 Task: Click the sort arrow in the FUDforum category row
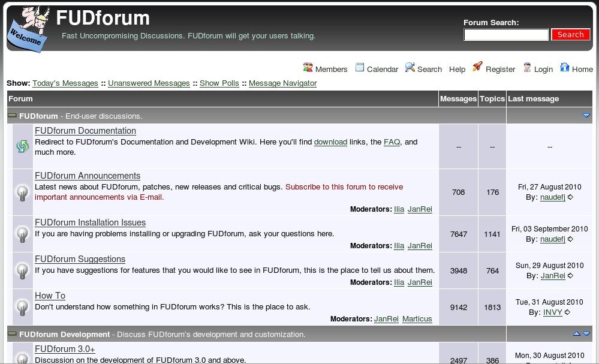(586, 115)
